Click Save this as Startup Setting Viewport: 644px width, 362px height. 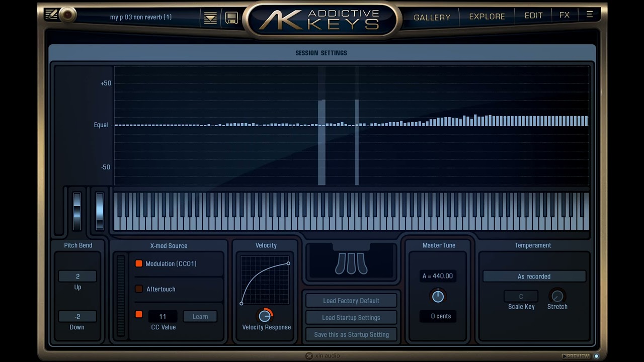(x=351, y=334)
